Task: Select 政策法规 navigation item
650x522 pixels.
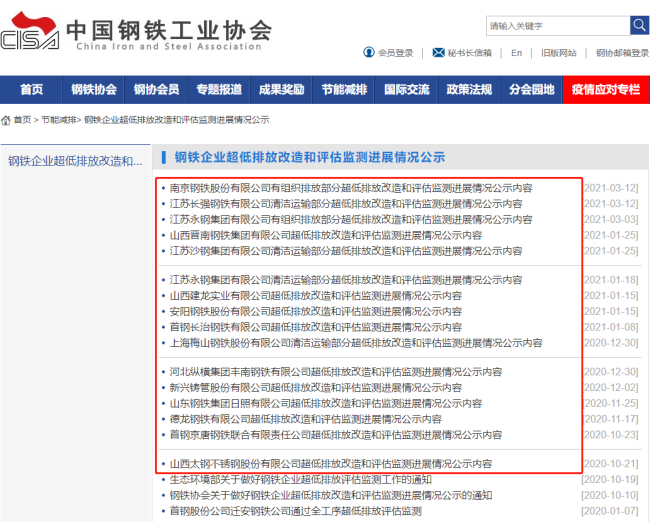Action: (x=469, y=90)
